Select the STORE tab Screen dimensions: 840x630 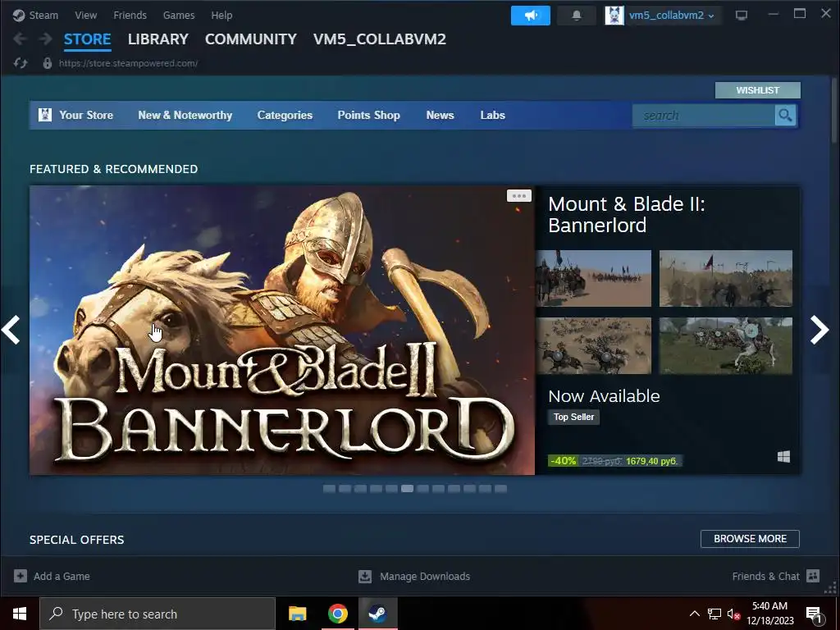tap(87, 39)
